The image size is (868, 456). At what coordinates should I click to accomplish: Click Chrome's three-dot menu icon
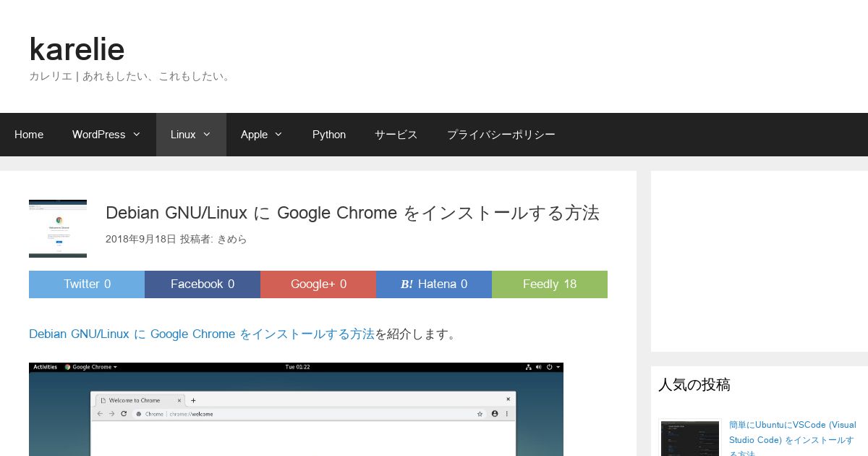(x=507, y=414)
